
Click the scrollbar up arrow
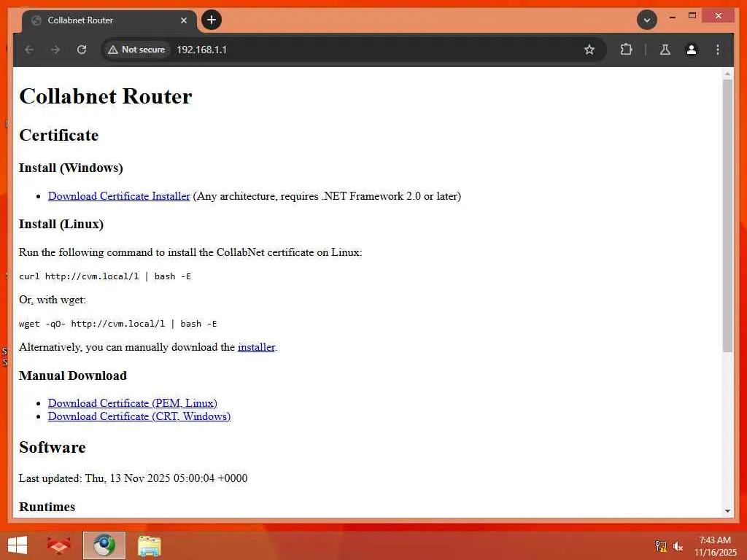(727, 74)
